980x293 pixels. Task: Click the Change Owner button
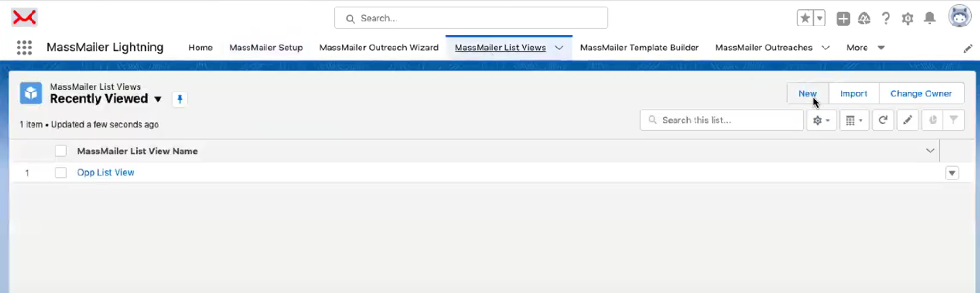point(921,93)
